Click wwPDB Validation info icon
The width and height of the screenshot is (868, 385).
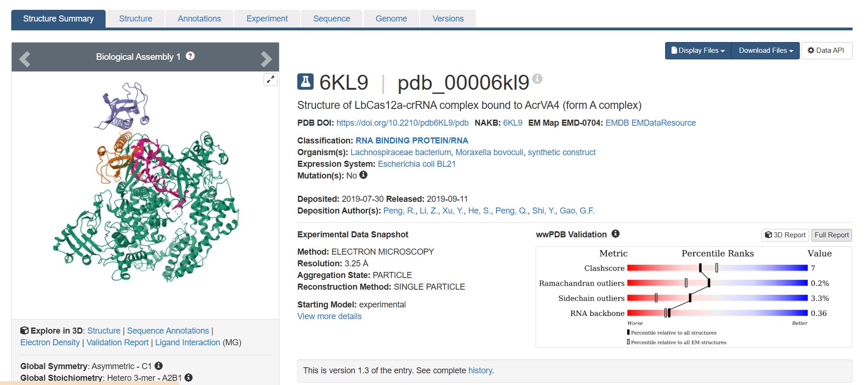[x=616, y=234]
